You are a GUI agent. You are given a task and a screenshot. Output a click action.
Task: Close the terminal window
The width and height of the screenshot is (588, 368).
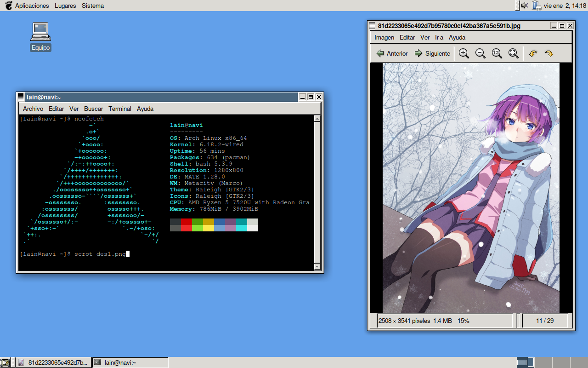pos(319,97)
